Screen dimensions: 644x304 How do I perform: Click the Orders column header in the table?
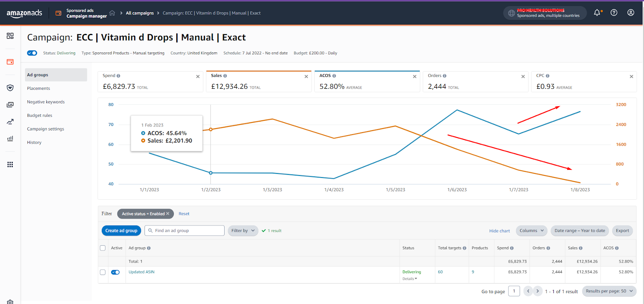point(539,248)
